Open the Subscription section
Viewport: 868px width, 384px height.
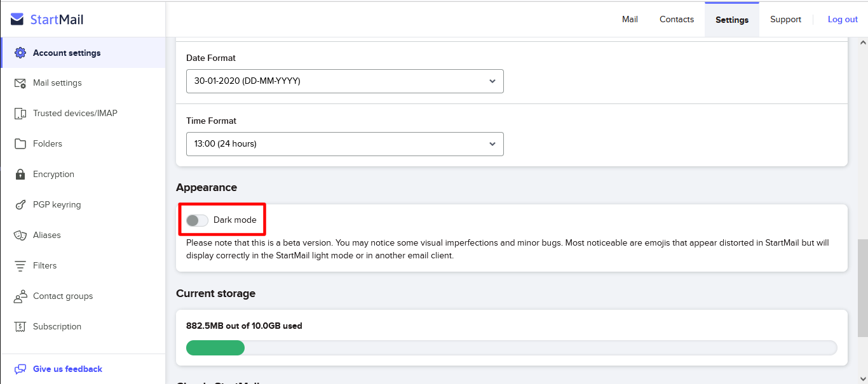83,327
